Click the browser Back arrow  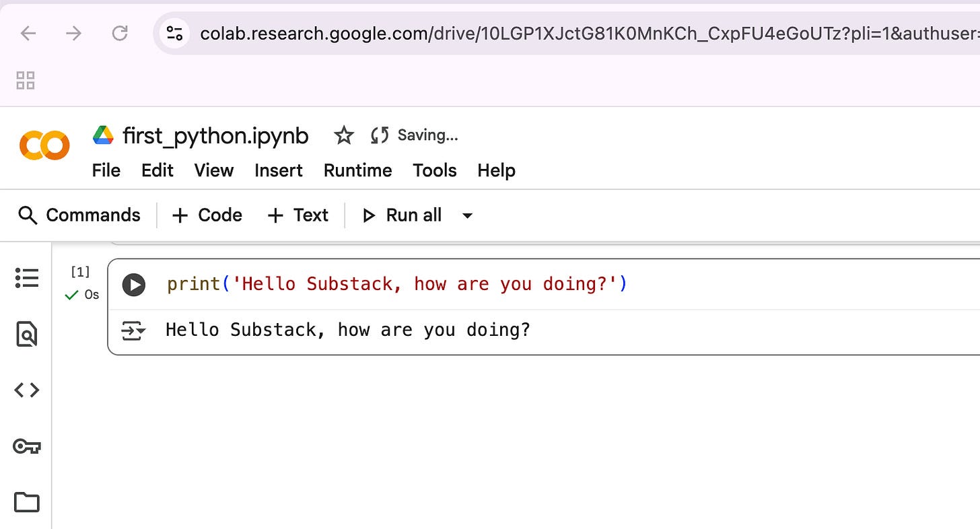tap(28, 33)
